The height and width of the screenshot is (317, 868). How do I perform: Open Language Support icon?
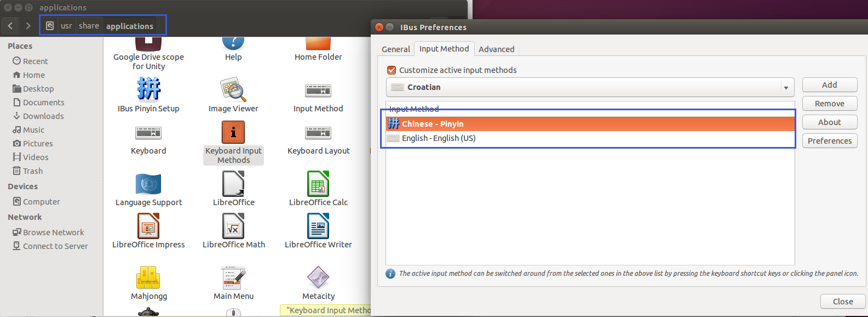point(148,184)
